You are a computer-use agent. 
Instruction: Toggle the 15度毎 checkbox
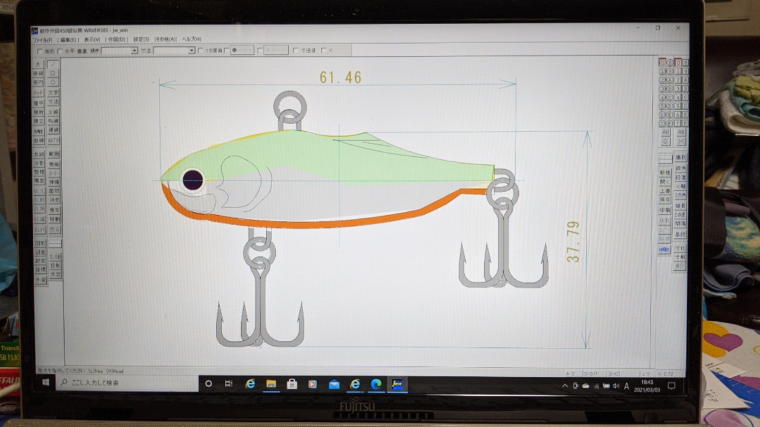coord(201,50)
